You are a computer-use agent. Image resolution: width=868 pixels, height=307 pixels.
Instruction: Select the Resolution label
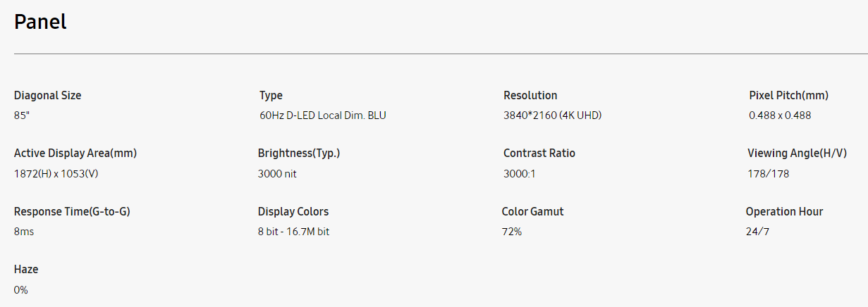pos(530,96)
